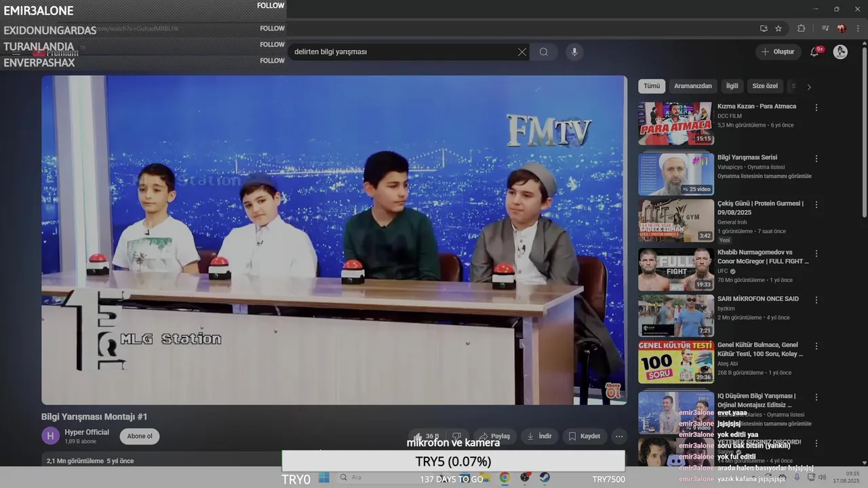868x488 pixels.
Task: Open options for Çekiş Günü Protein Gurmesi
Action: (x=816, y=204)
